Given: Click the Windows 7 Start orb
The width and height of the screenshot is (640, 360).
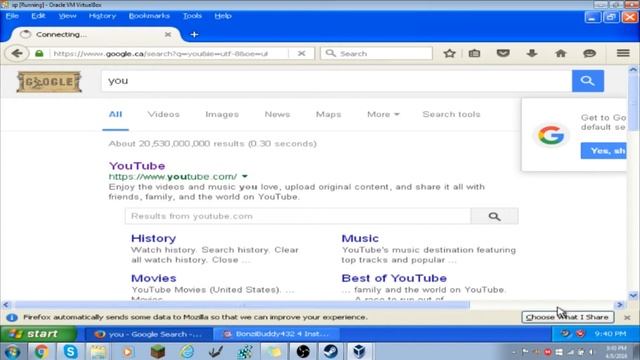Looking at the screenshot, I should [x=12, y=351].
